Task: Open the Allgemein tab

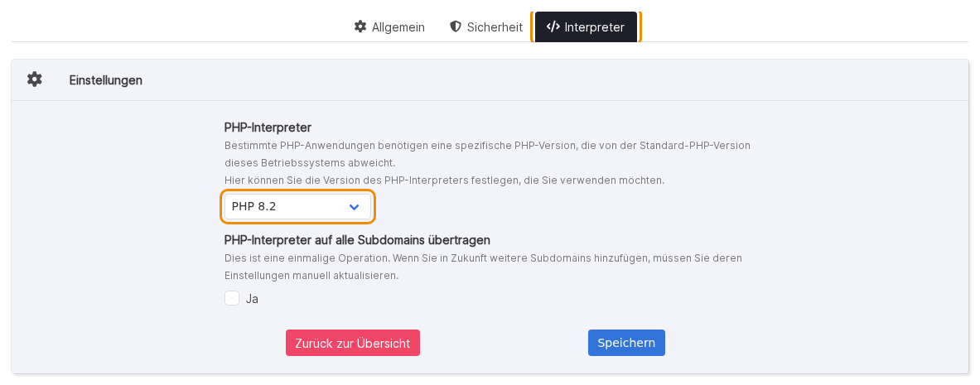Action: [389, 27]
